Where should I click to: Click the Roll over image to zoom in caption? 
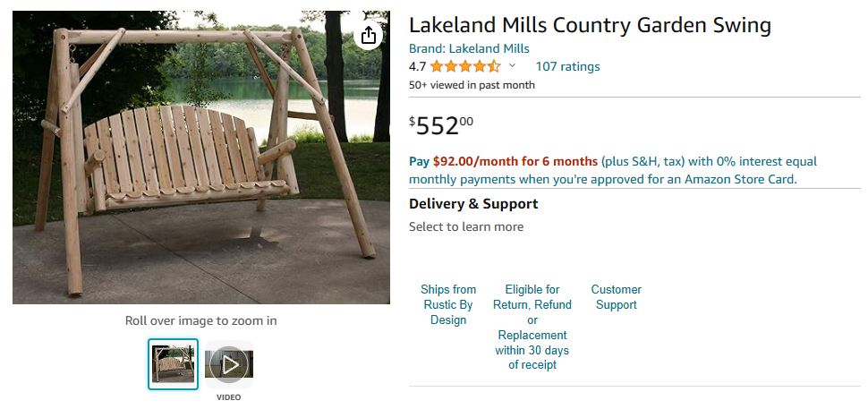click(x=200, y=320)
